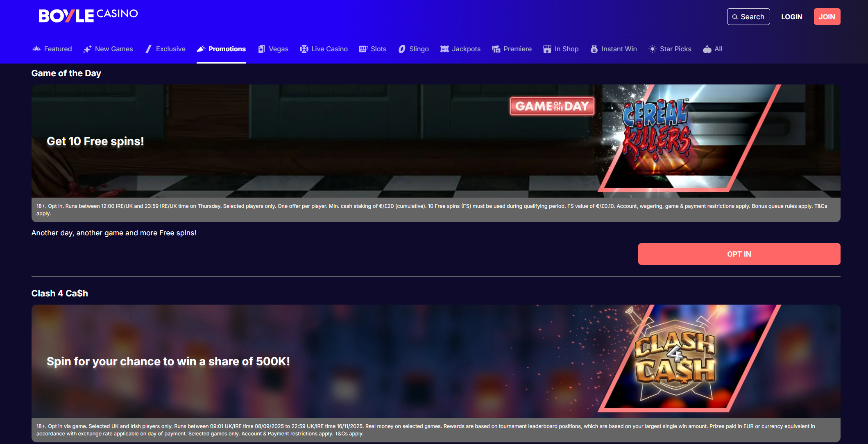Click the Vegas cards icon

click(x=261, y=49)
